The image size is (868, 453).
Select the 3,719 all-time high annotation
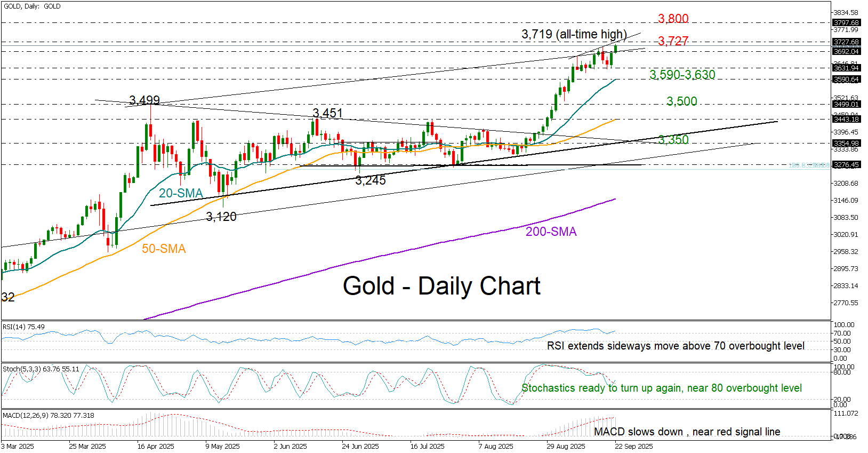click(574, 34)
